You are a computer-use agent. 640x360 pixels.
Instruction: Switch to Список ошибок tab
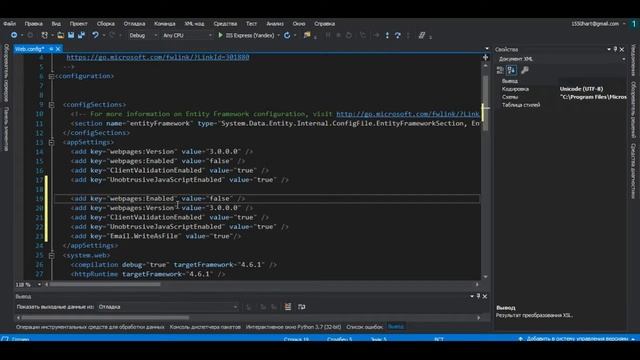coord(364,327)
